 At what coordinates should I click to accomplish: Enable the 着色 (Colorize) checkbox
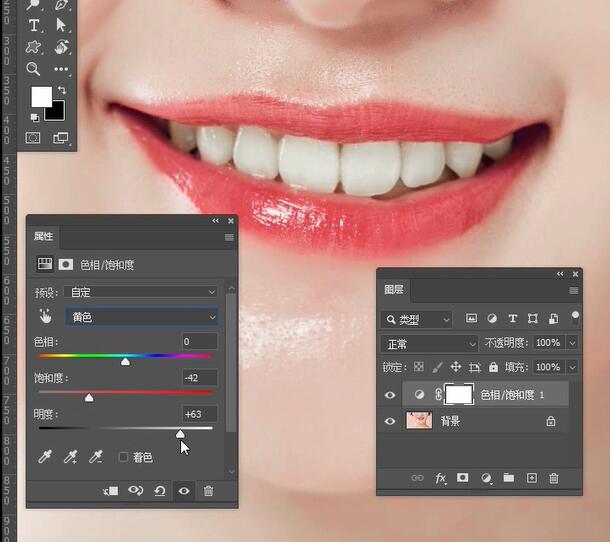[124, 457]
